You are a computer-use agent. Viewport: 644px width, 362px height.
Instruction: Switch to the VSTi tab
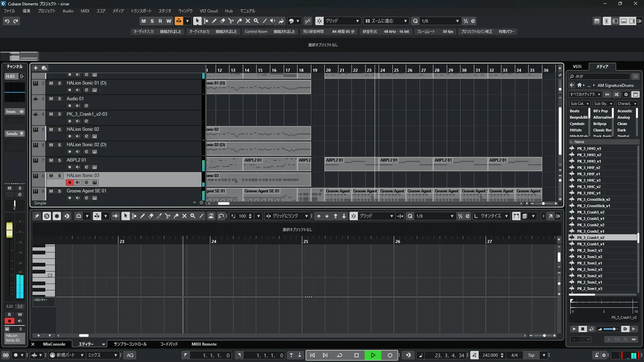[x=577, y=67]
